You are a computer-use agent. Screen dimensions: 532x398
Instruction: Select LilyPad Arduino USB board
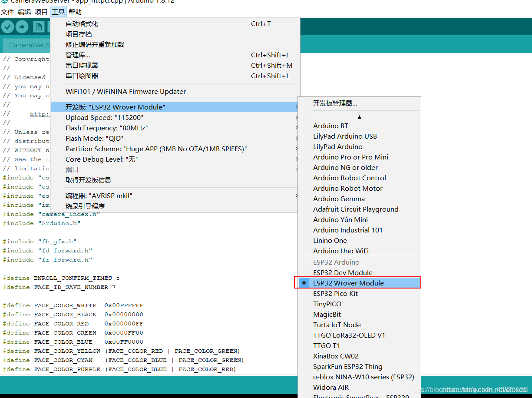coord(359,136)
